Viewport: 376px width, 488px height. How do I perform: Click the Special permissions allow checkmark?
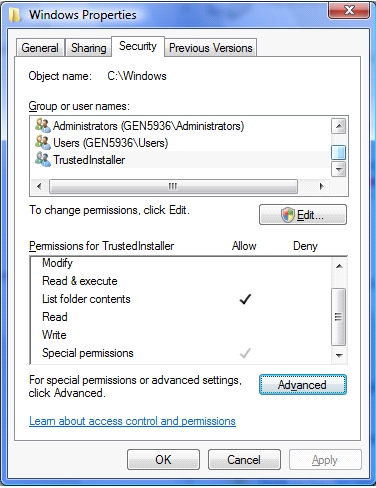(x=245, y=353)
